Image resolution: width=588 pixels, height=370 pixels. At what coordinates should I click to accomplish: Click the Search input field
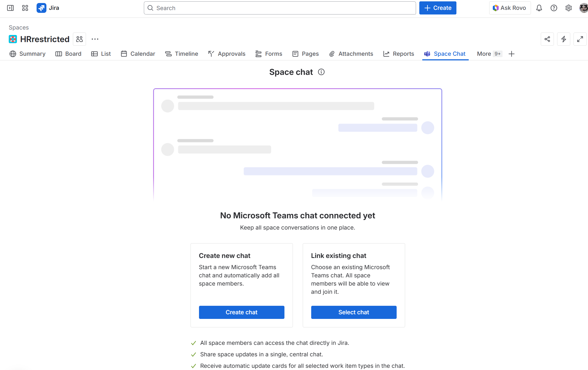click(x=280, y=8)
